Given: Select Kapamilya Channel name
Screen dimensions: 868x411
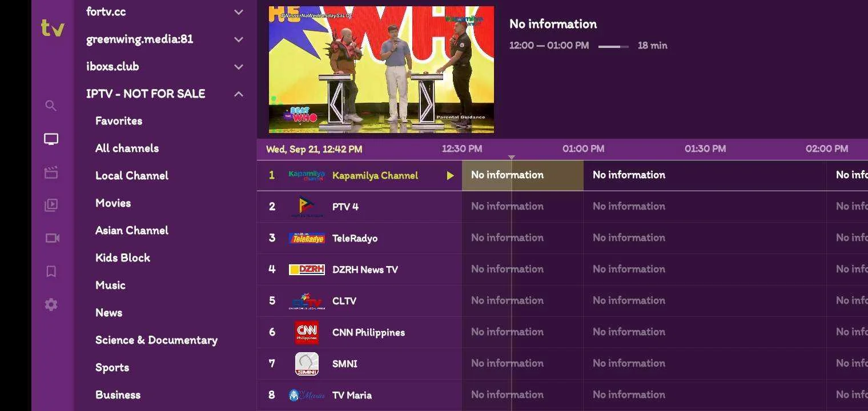Looking at the screenshot, I should (x=375, y=175).
